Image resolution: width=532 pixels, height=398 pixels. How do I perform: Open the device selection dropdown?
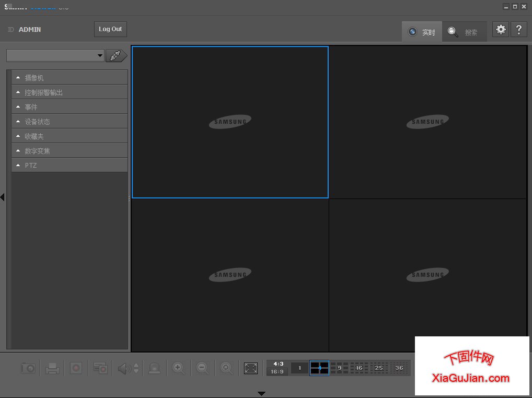coord(55,55)
